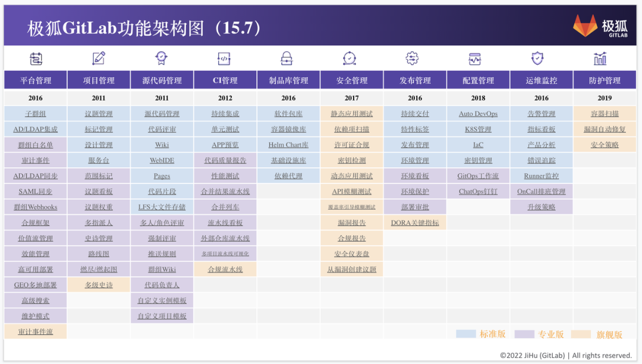
Task: Open the 合并列车 link
Action: point(225,207)
